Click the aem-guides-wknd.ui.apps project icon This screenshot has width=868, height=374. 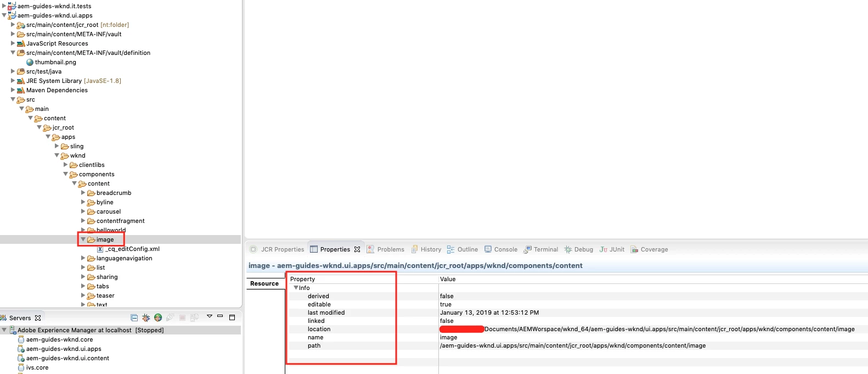(12, 15)
